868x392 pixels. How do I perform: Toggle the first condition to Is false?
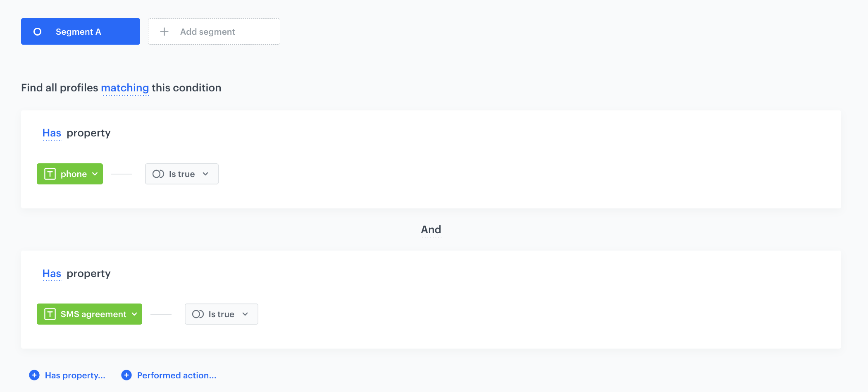(x=181, y=174)
